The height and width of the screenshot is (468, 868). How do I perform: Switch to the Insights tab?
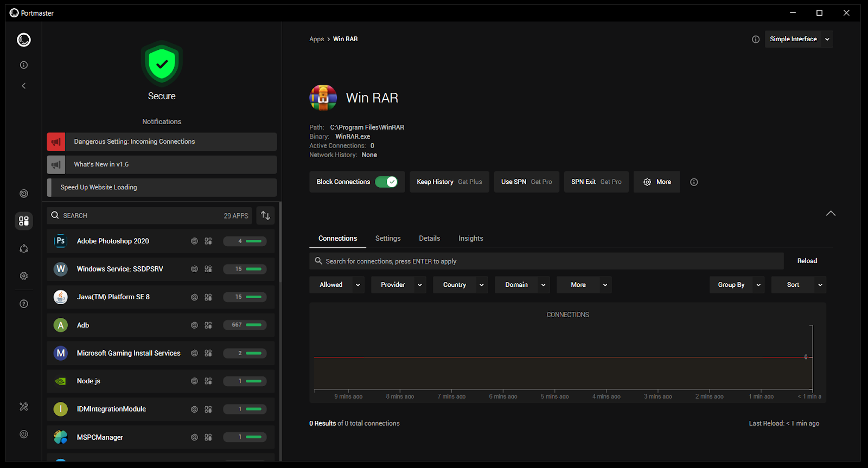(x=470, y=239)
